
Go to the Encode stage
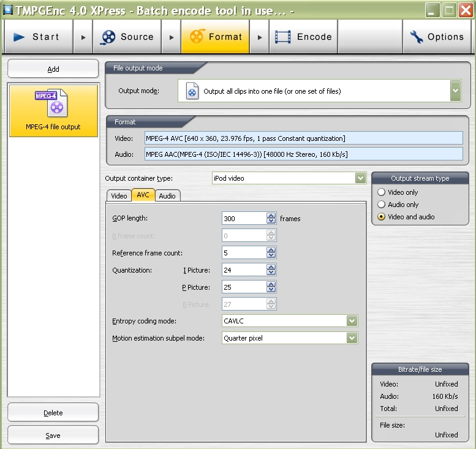tap(304, 37)
